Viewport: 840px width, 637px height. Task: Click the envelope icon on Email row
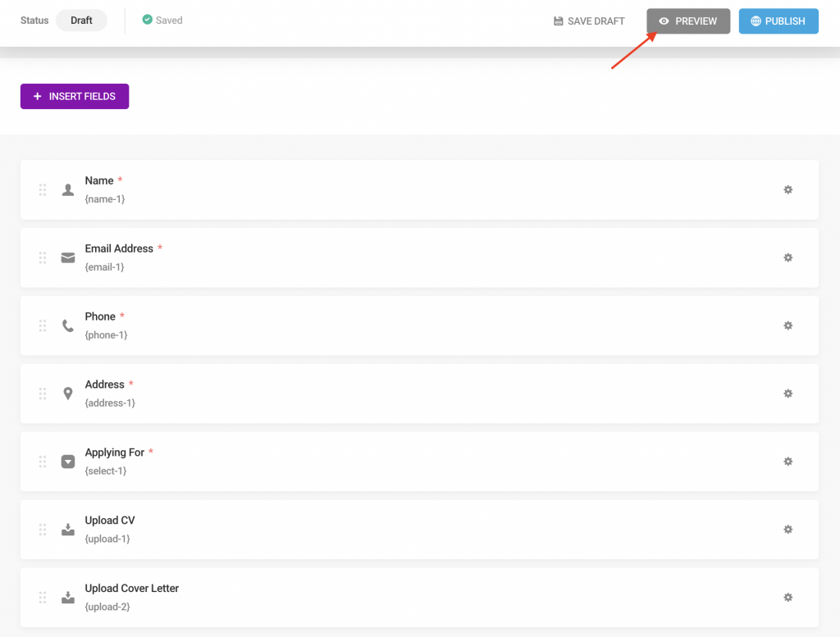tap(68, 258)
